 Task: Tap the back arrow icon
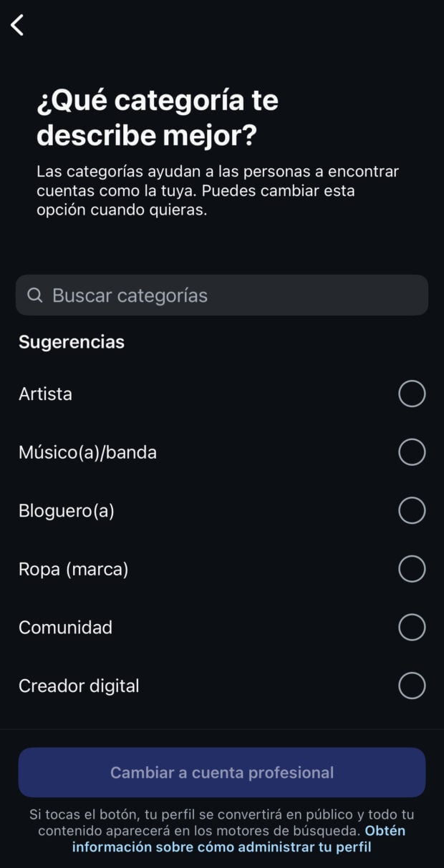pyautogui.click(x=18, y=25)
